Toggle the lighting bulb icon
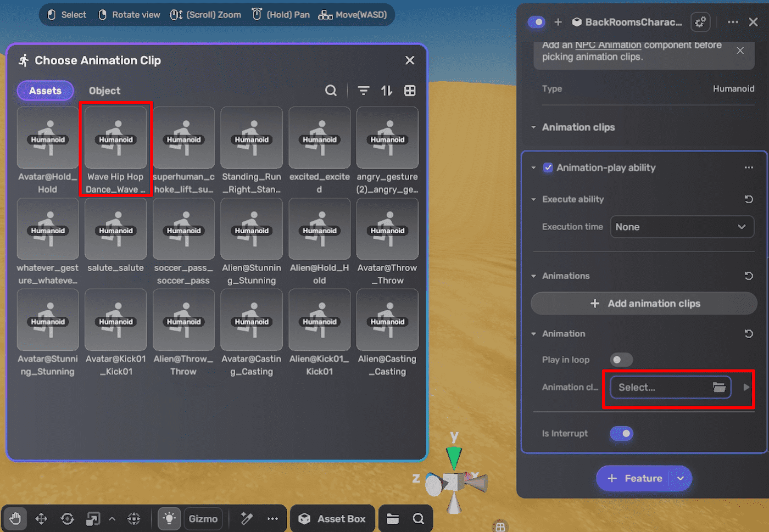Viewport: 769px width, 532px height. pos(169,518)
